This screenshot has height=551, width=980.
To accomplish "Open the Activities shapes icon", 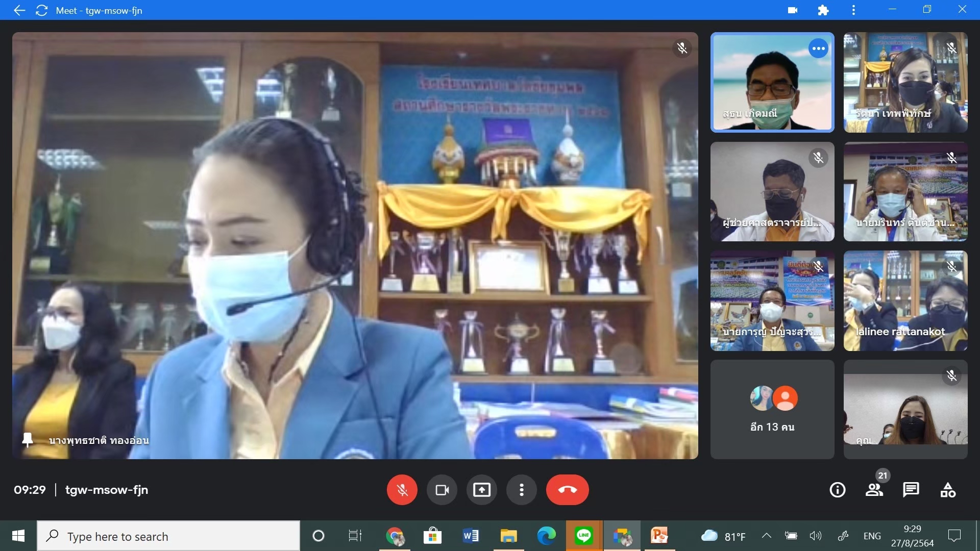I will coord(948,490).
